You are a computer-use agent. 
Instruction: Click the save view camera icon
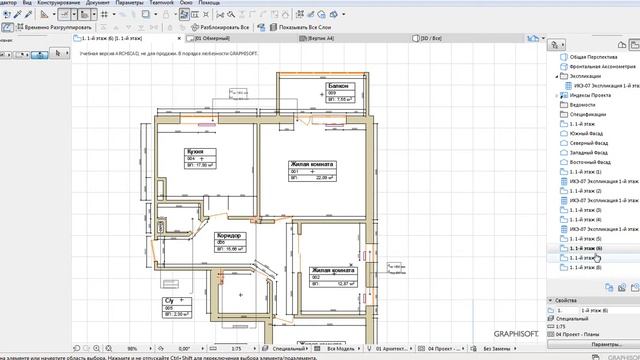coord(622,288)
